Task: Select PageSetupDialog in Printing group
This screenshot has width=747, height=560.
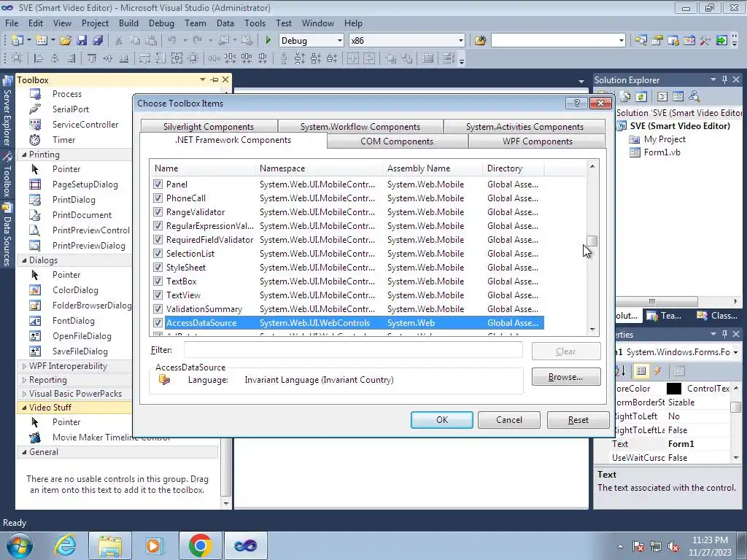Action: (85, 184)
